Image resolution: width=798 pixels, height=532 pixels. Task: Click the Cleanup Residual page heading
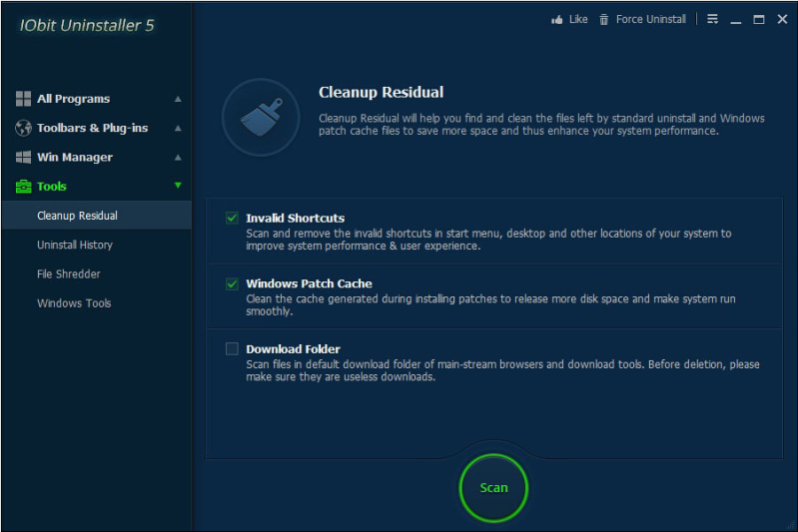(x=381, y=92)
